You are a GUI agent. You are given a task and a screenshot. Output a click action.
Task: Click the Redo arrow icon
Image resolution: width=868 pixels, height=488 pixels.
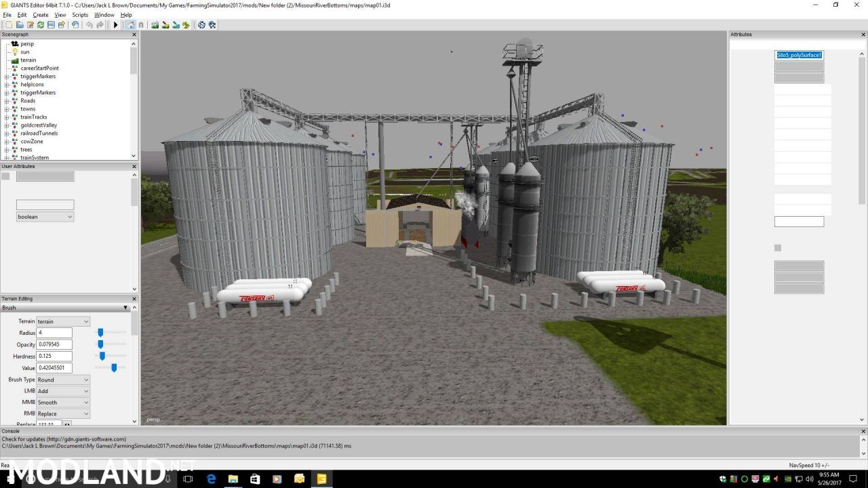tap(100, 25)
